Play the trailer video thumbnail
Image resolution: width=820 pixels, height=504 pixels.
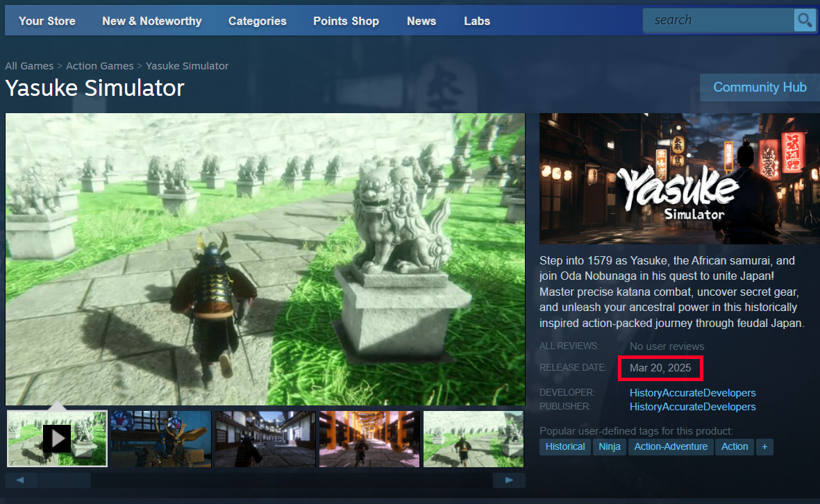[57, 439]
